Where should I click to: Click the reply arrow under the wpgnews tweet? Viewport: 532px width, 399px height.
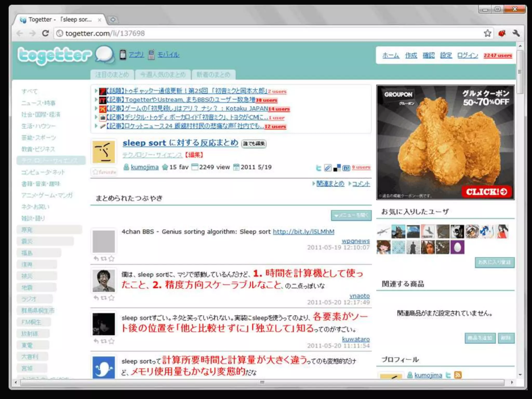coord(96,258)
